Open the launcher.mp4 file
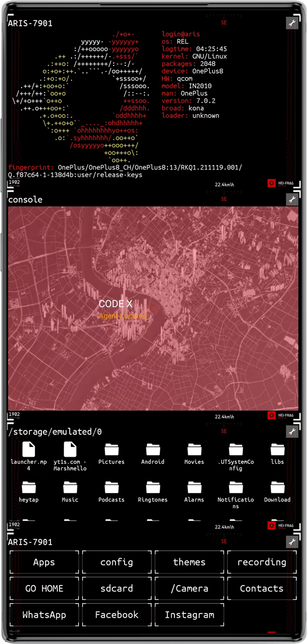Image resolution: width=307 pixels, height=644 pixels. point(28,456)
